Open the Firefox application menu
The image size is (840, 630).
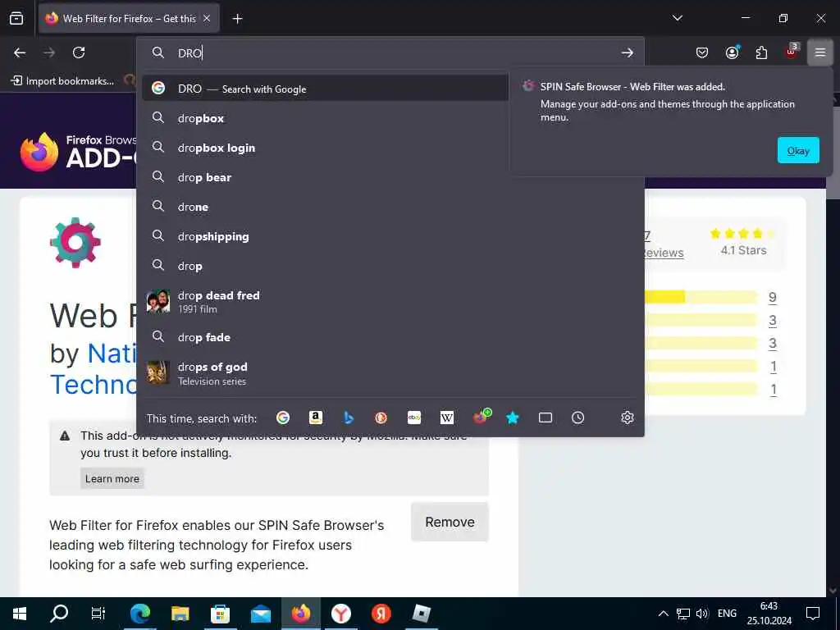(x=820, y=52)
